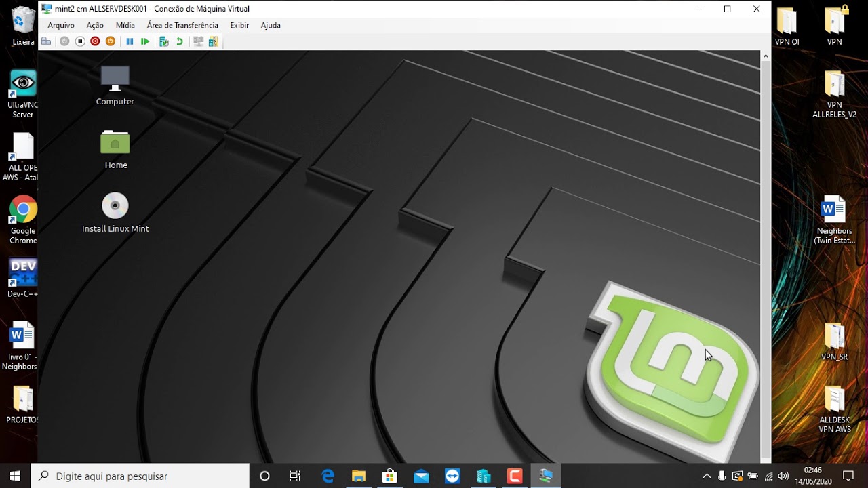Open the Ajuda menu
The width and height of the screenshot is (868, 488).
pyautogui.click(x=271, y=25)
